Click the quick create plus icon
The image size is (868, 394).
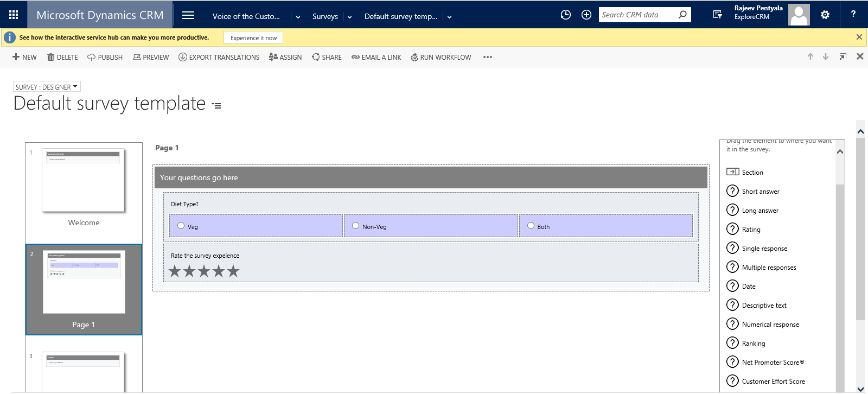pos(586,15)
